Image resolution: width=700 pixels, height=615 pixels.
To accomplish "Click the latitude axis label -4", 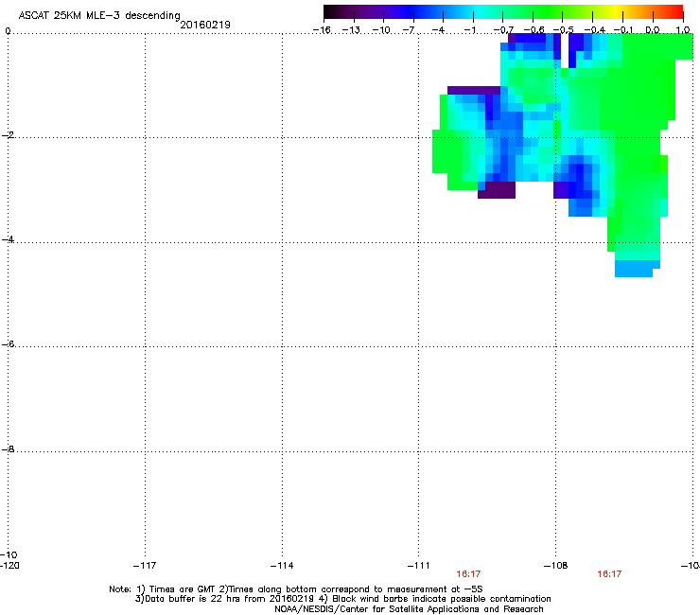I will 8,239.
